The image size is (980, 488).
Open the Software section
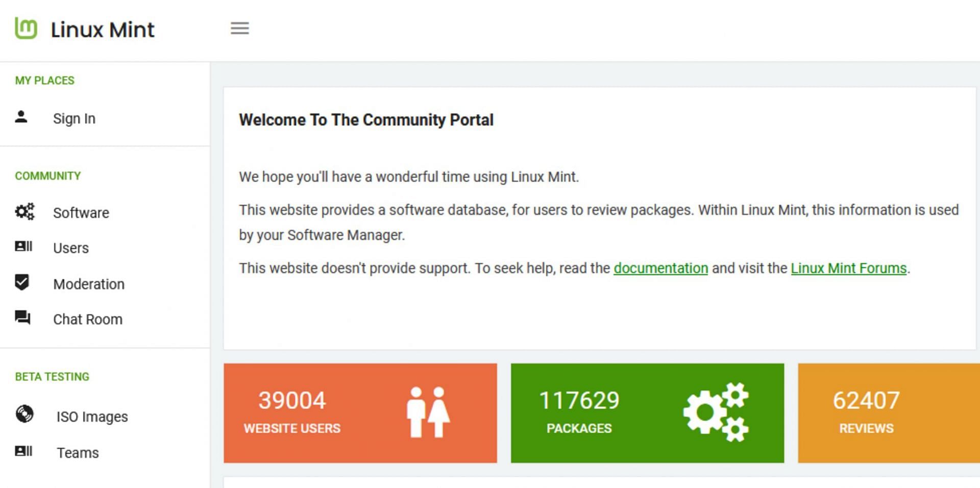click(x=81, y=213)
